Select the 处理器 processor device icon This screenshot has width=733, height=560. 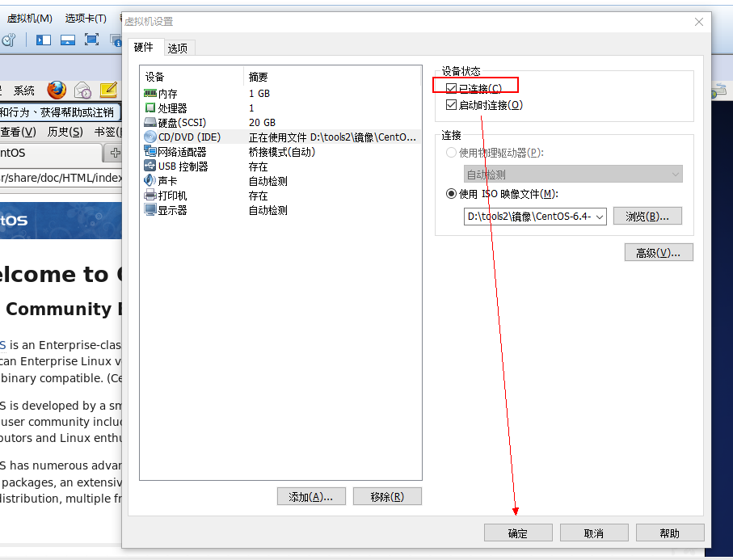pos(150,108)
